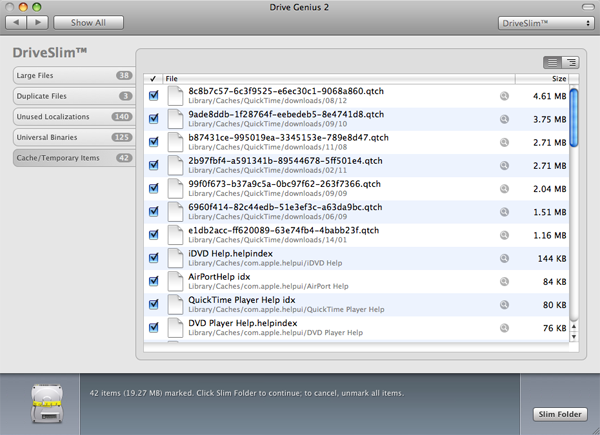Click the scroll down arrow
This screenshot has height=435, width=600.
click(x=574, y=337)
